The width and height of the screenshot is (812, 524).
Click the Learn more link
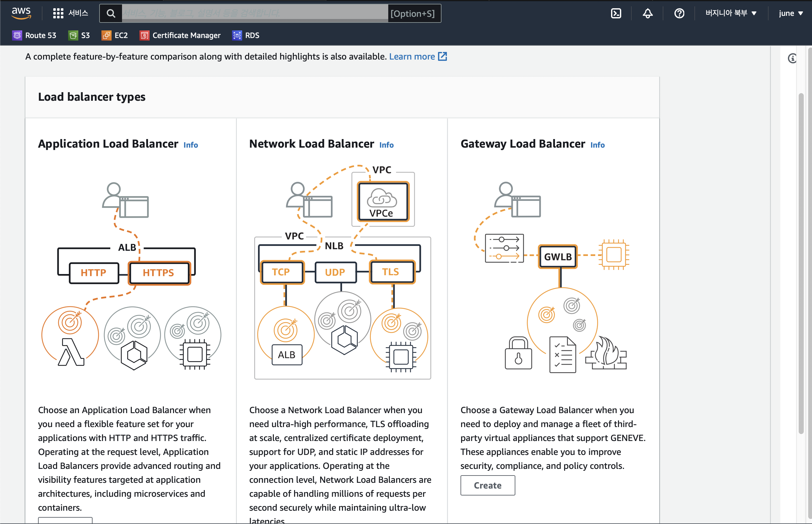412,56
